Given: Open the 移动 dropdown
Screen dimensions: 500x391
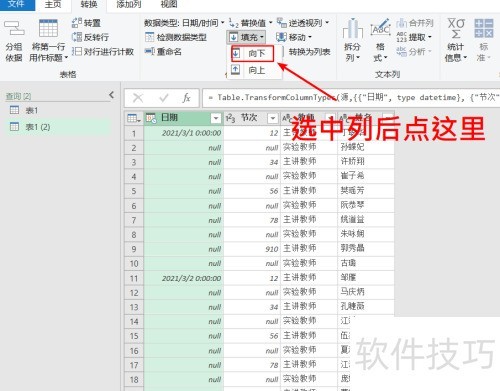Looking at the screenshot, I should [x=294, y=37].
